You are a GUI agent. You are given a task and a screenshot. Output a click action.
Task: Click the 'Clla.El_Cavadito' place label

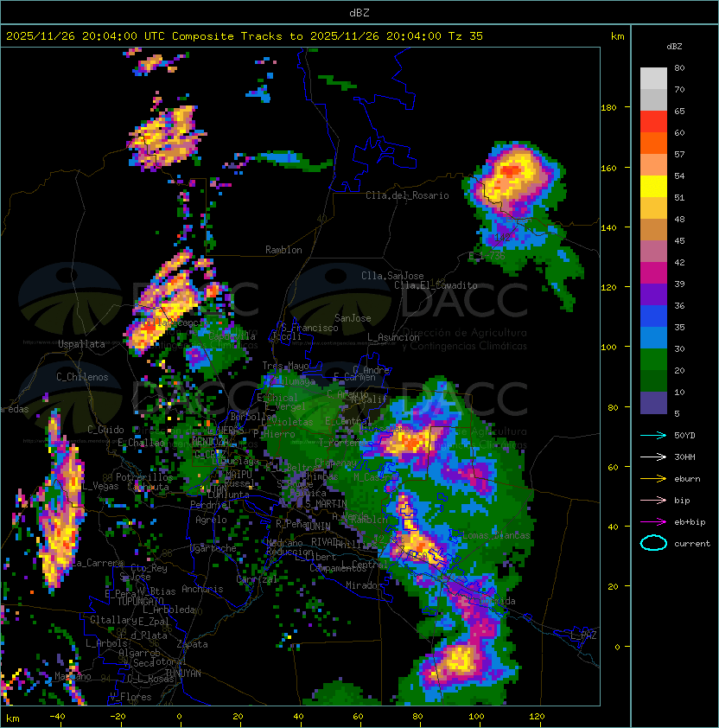436,285
